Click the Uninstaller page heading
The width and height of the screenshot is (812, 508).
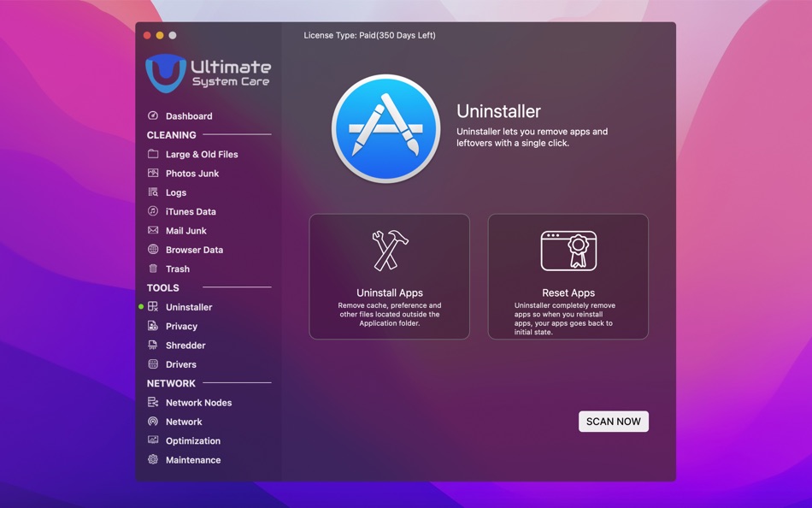pos(498,111)
